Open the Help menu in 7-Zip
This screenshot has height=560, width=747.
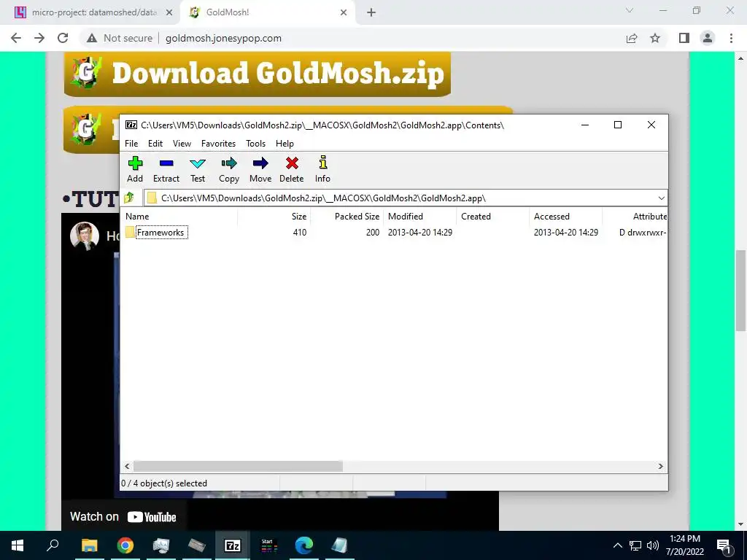(285, 144)
